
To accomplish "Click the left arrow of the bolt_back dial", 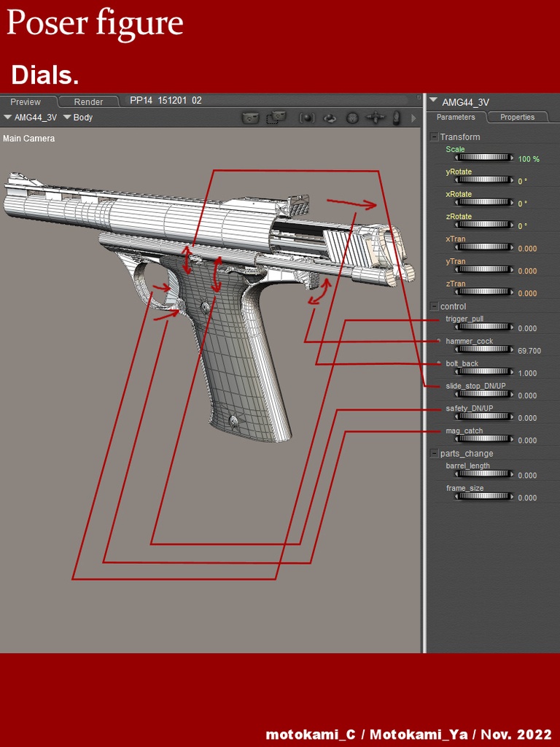I will click(x=457, y=372).
